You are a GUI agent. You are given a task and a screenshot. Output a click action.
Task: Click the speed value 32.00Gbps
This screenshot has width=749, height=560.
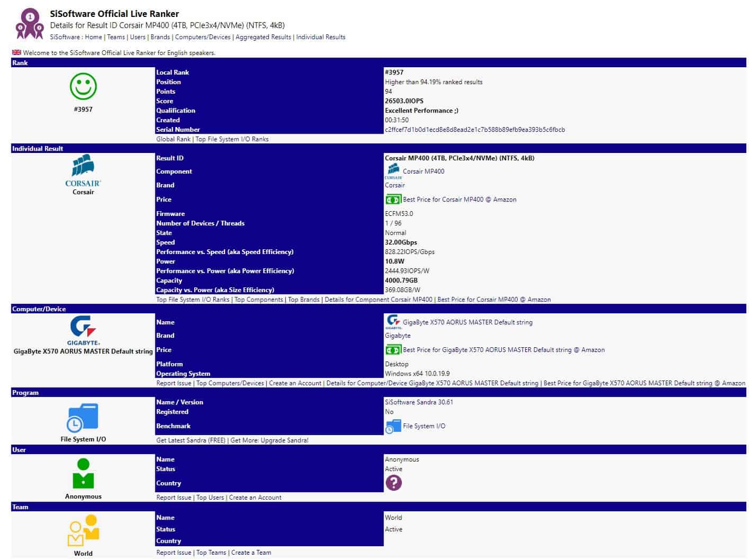(401, 242)
